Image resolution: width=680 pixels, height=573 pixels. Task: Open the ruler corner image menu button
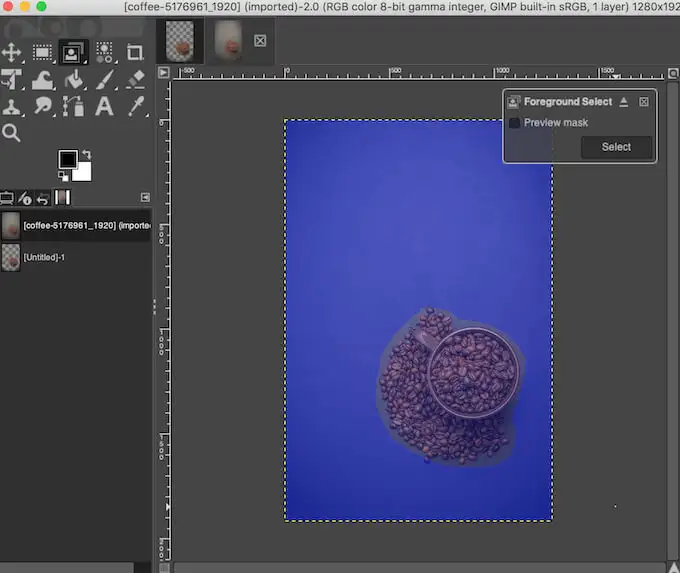coord(163,72)
